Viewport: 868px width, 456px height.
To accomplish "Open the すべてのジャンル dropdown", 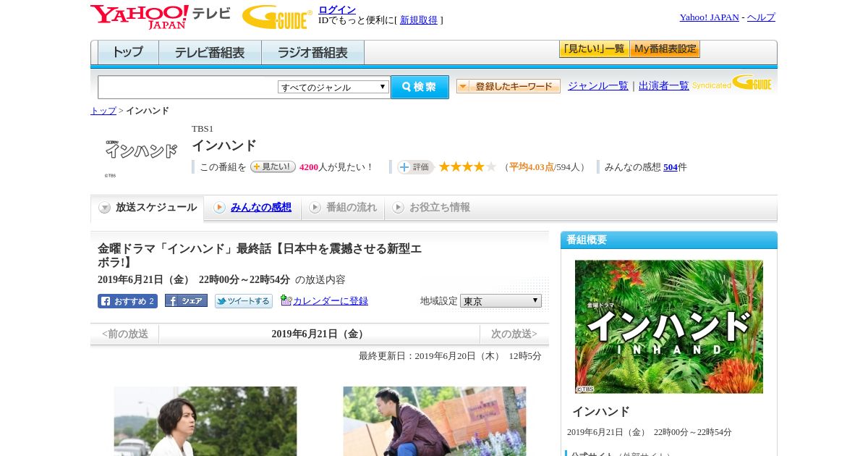I will click(x=333, y=87).
